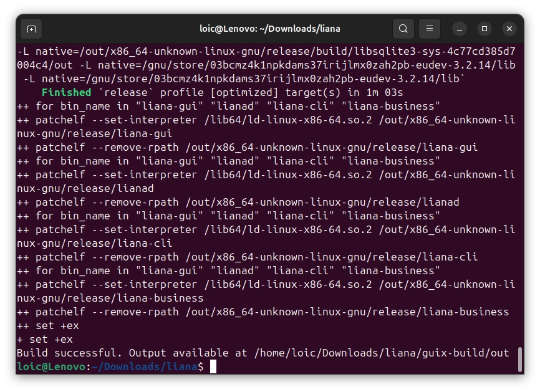Click the prompt user loic@Lenovo
This screenshot has height=392, width=540.
click(51, 367)
